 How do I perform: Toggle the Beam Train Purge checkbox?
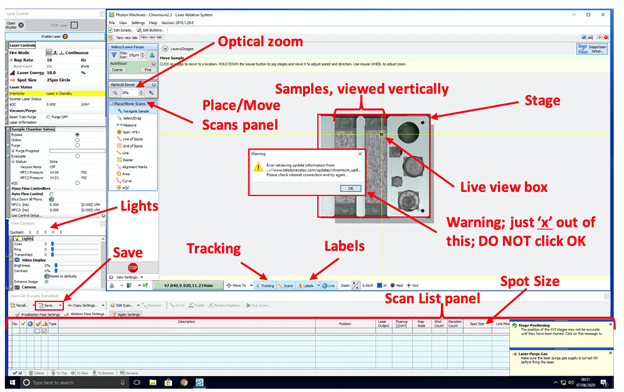[48, 117]
